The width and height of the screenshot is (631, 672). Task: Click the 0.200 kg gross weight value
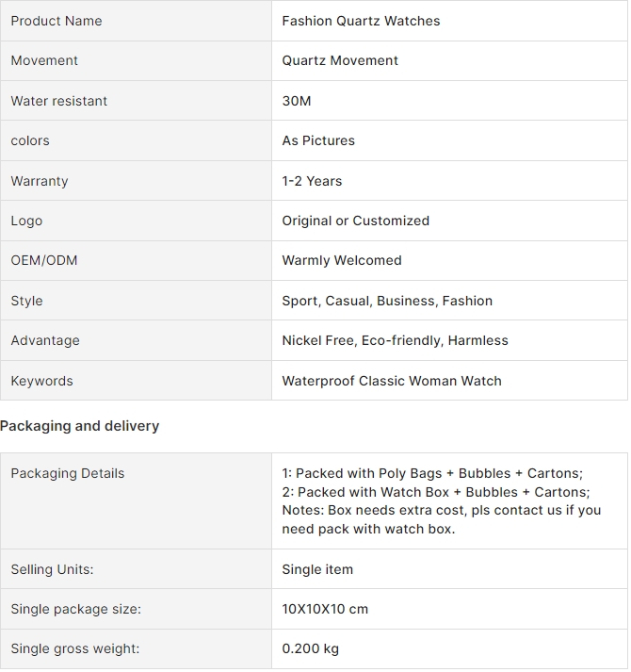coord(311,649)
